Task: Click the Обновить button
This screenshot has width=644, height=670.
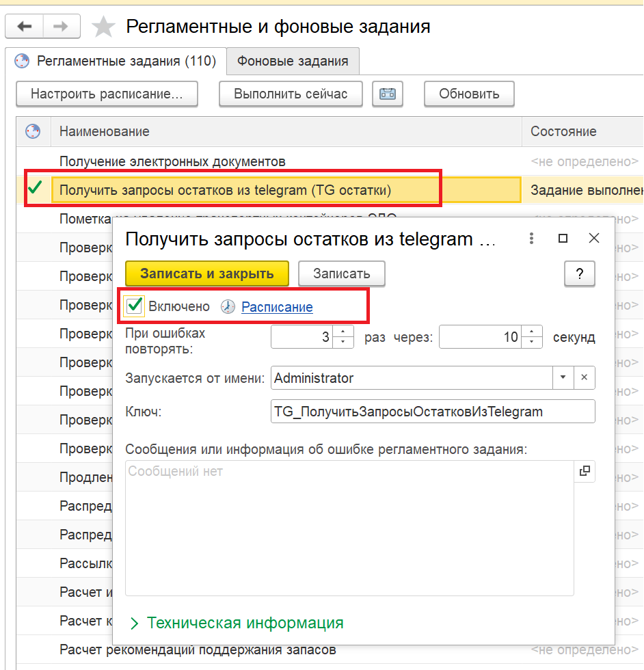Action: tap(469, 94)
